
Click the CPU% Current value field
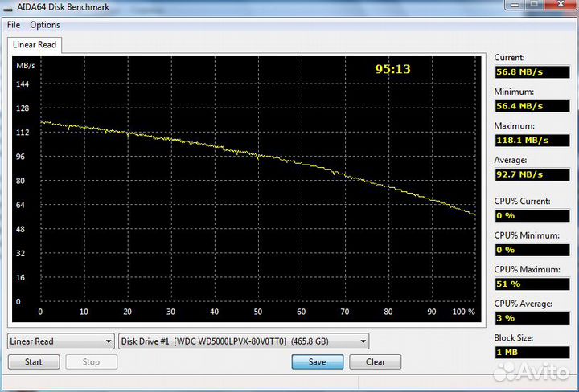(532, 216)
